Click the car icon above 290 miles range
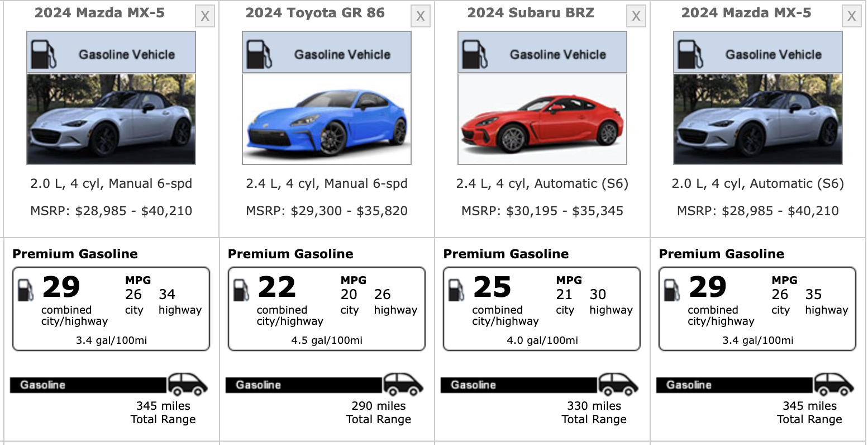The height and width of the screenshot is (445, 868). [403, 384]
